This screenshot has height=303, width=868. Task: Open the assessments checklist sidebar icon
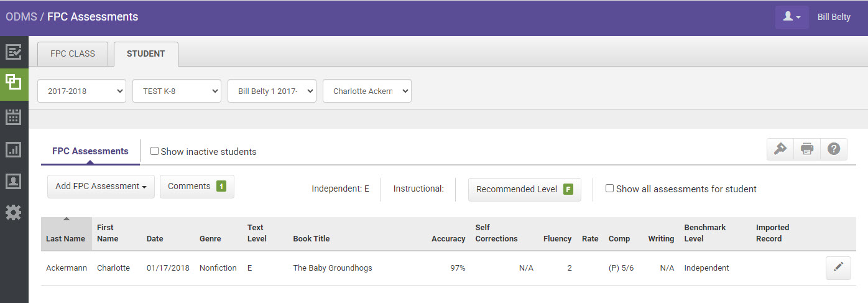[14, 52]
